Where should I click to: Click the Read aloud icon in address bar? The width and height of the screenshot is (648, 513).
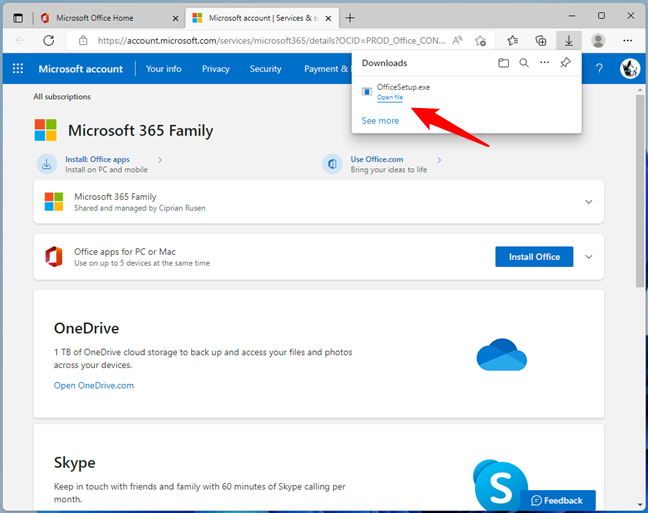tap(457, 41)
